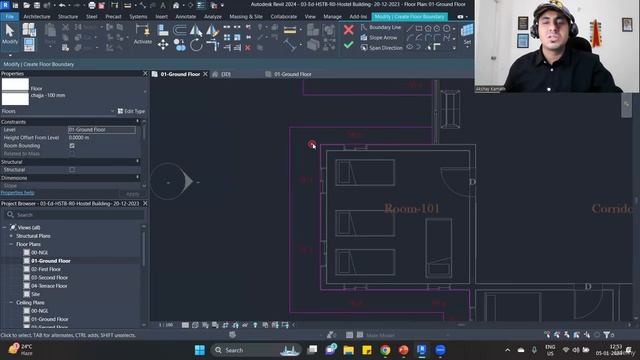The image size is (640, 360).
Task: Open File Explorer from taskbar
Action: [348, 350]
